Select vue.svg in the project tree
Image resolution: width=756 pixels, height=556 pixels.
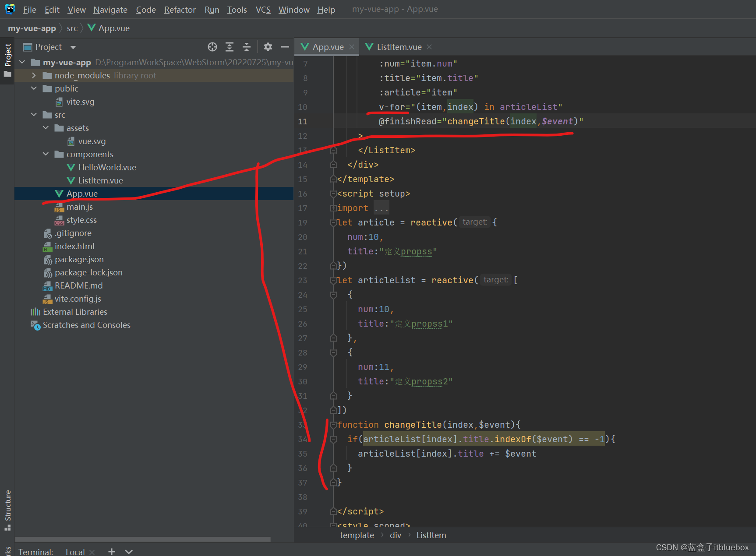pyautogui.click(x=92, y=141)
